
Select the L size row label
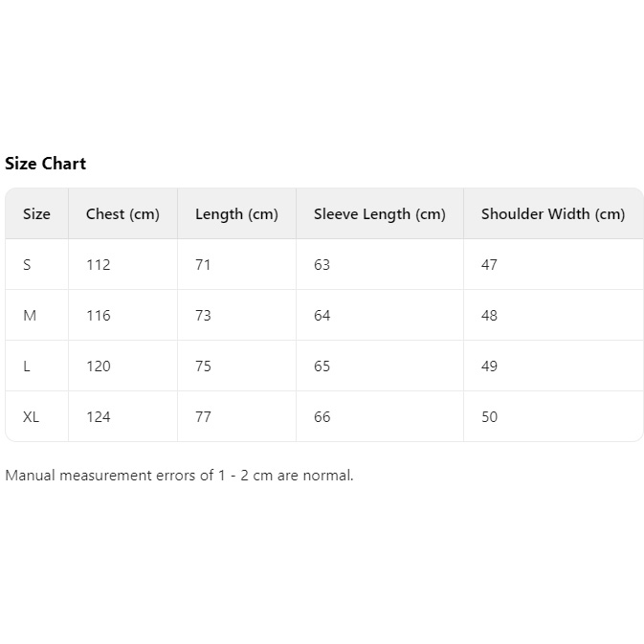pyautogui.click(x=26, y=366)
